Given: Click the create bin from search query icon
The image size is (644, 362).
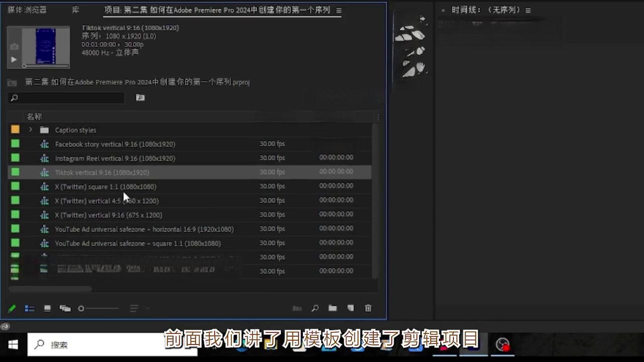Looking at the screenshot, I should [x=140, y=98].
